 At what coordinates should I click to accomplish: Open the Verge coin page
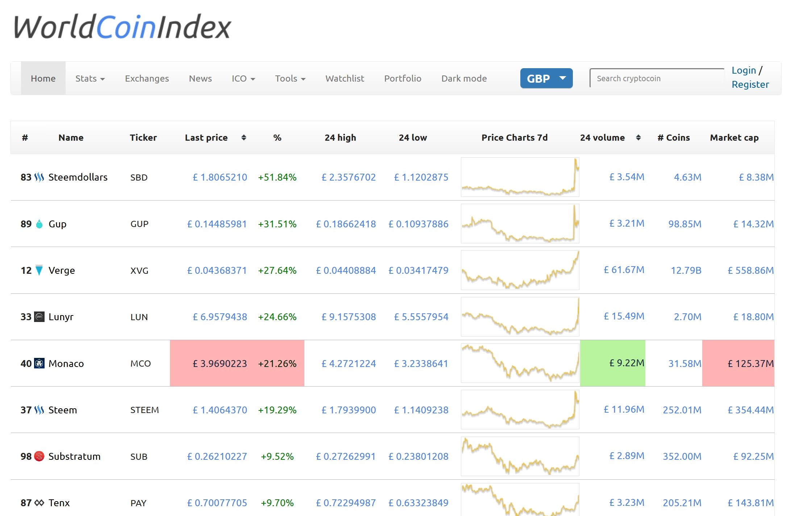[x=62, y=271]
